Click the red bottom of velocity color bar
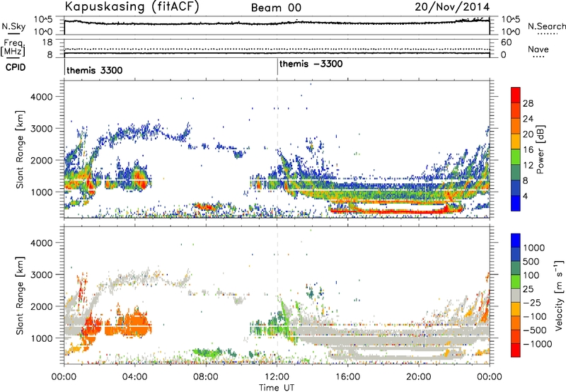566x392 pixels. pos(516,350)
